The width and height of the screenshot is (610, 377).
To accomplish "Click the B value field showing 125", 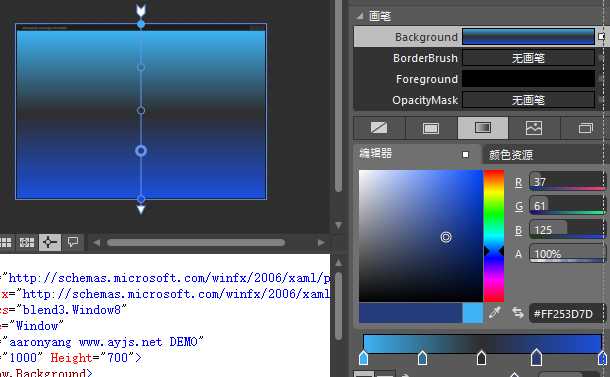I will click(x=568, y=230).
